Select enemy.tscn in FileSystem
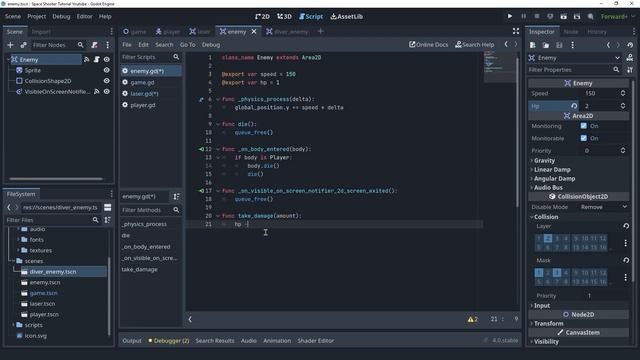Viewport: 640px width, 360px height. tap(44, 282)
